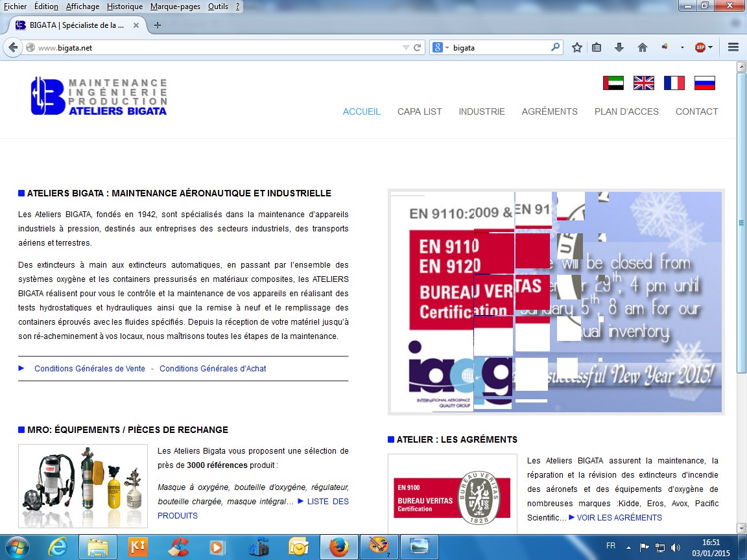
Task: Click the Ateliers Bigata logo
Action: [x=99, y=96]
